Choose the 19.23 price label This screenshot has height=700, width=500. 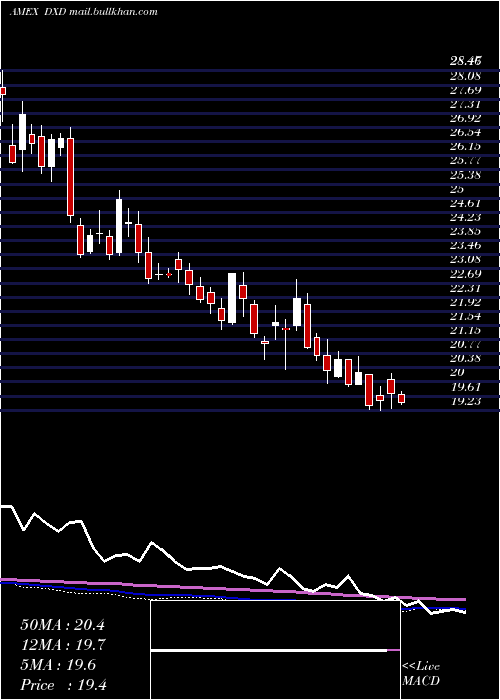[x=465, y=401]
